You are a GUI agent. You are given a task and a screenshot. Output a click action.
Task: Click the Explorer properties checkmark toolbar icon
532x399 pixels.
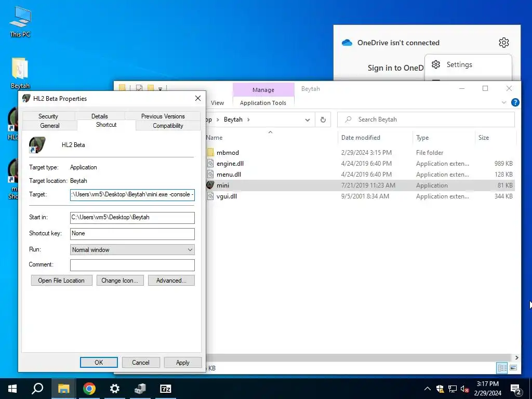(139, 88)
